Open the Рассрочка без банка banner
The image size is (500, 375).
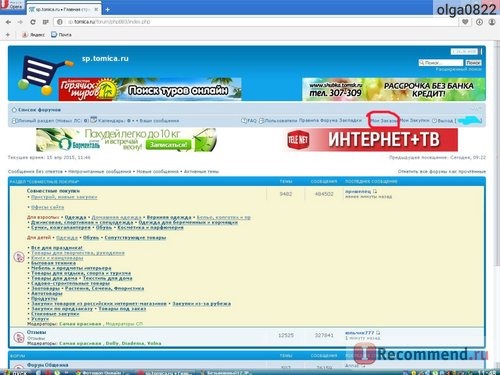click(394, 89)
